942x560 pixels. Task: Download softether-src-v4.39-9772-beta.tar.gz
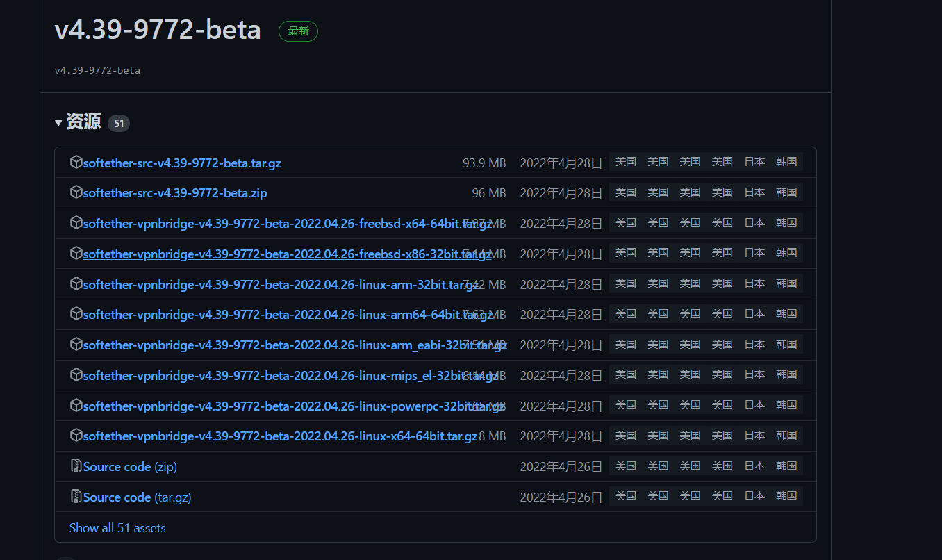tap(182, 163)
